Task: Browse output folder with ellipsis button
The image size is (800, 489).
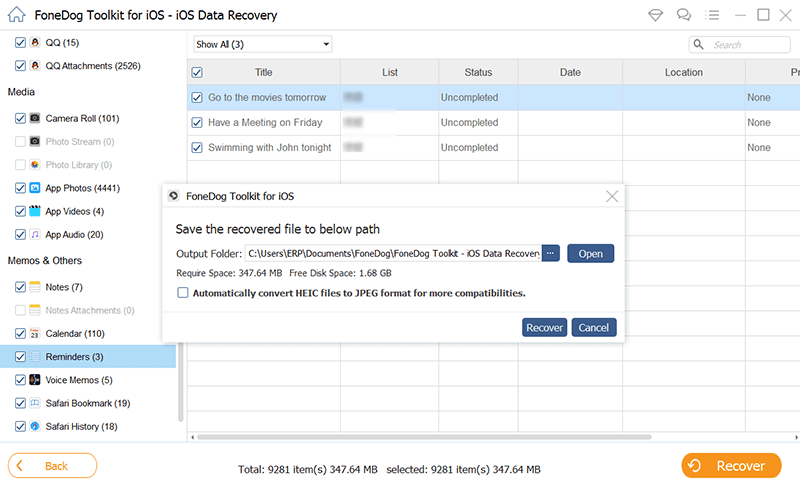Action: point(551,253)
